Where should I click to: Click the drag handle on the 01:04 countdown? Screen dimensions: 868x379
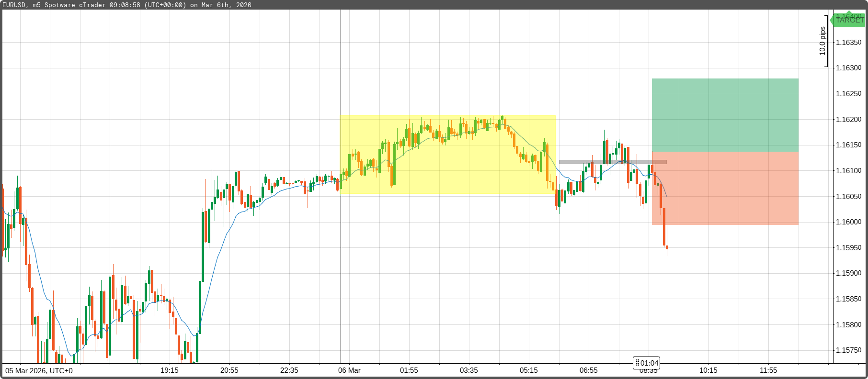pos(638,363)
